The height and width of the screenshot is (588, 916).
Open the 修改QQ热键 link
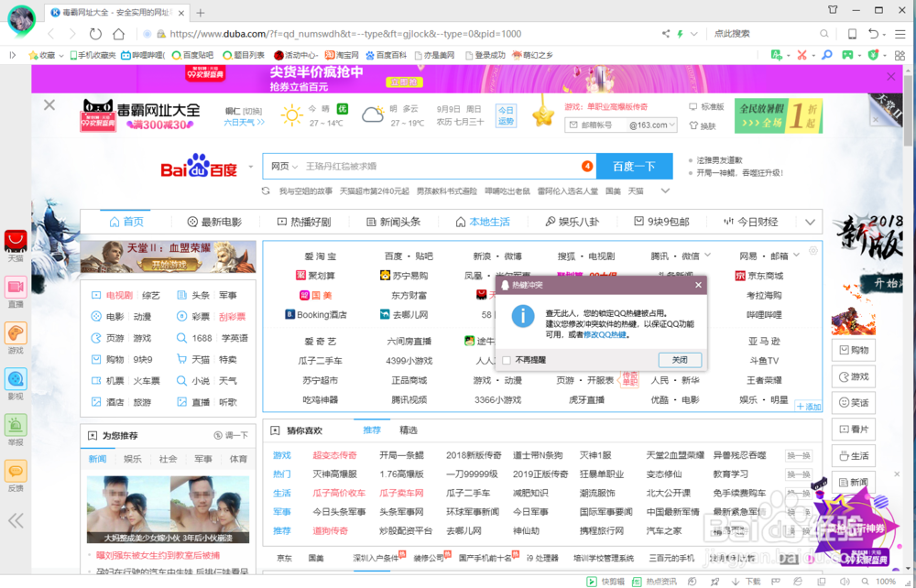[x=605, y=335]
